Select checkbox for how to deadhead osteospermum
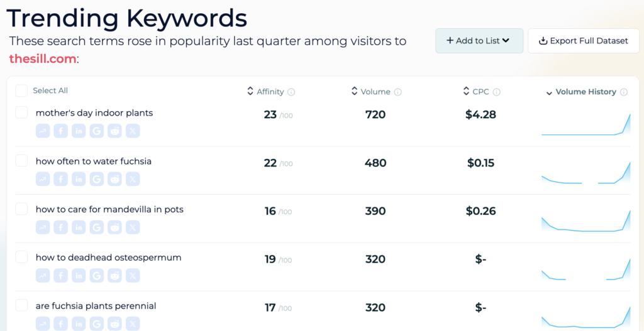Viewport: 644px width, 331px height. 21,257
